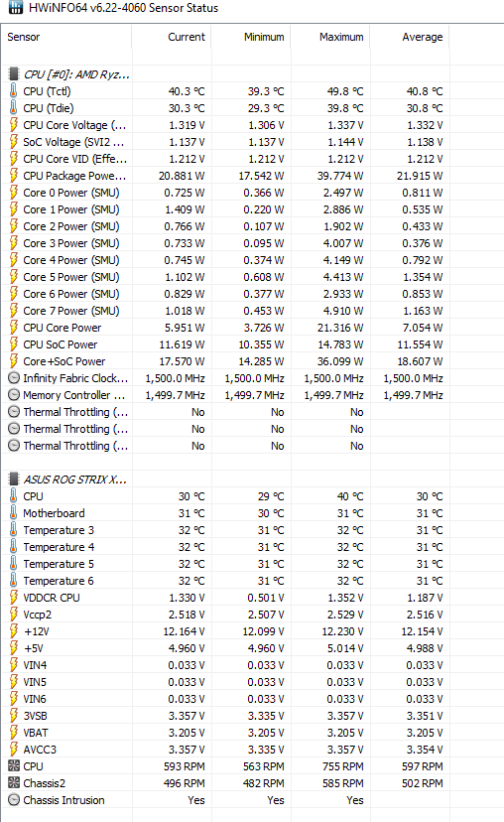This screenshot has width=504, height=822.
Task: Click clock icon beside Infinity Fabric Clock
Action: coord(14,378)
